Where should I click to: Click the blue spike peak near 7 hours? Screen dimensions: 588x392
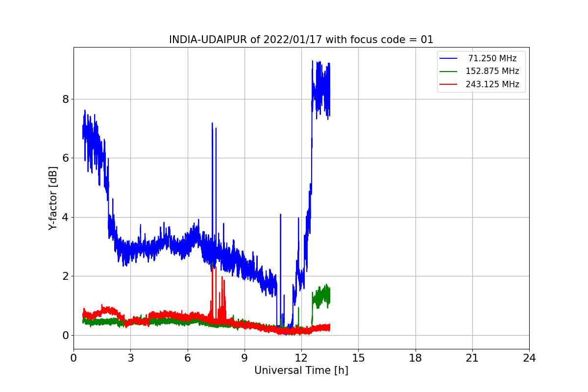pyautogui.click(x=212, y=123)
